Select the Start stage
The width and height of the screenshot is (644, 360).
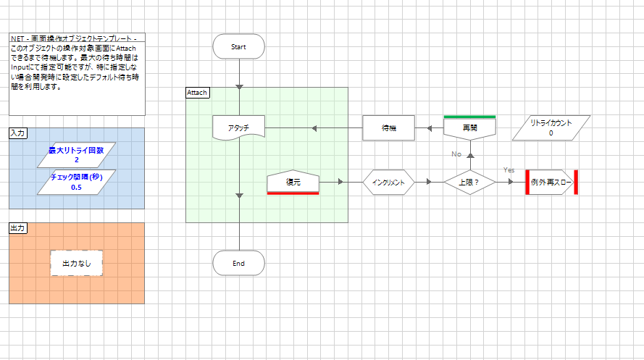pyautogui.click(x=238, y=46)
